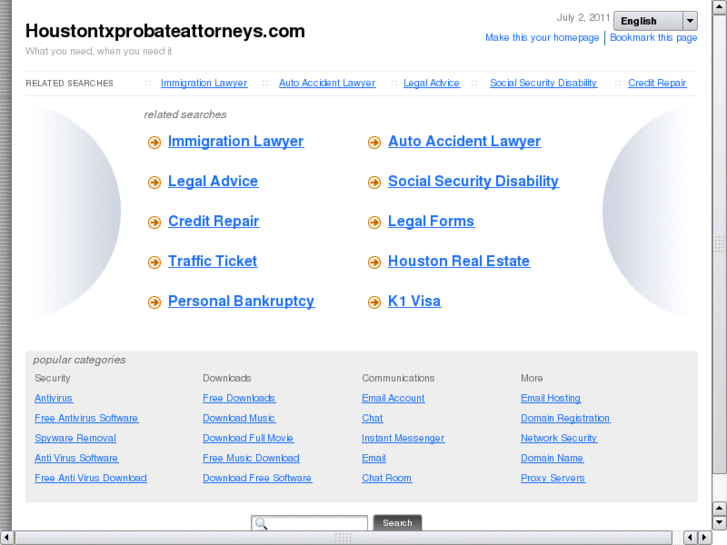Open the large Legal Advice link
The height and width of the screenshot is (545, 727).
[213, 181]
